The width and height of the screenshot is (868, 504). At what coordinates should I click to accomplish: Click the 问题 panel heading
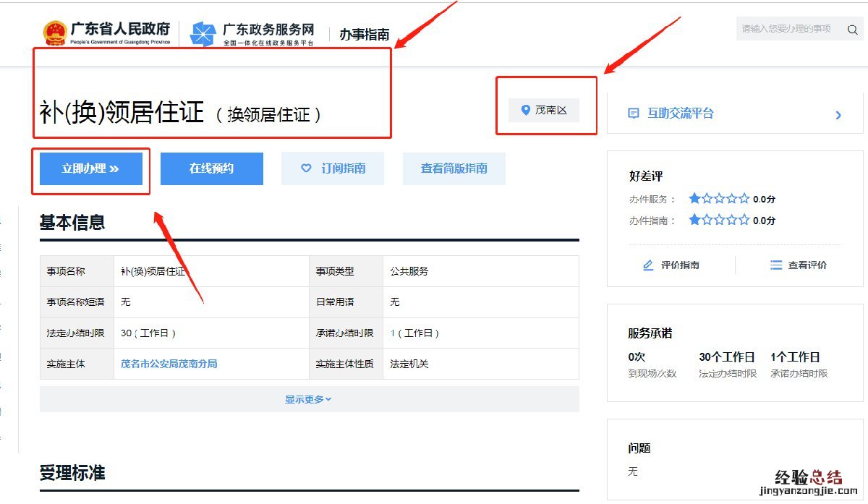(x=639, y=448)
